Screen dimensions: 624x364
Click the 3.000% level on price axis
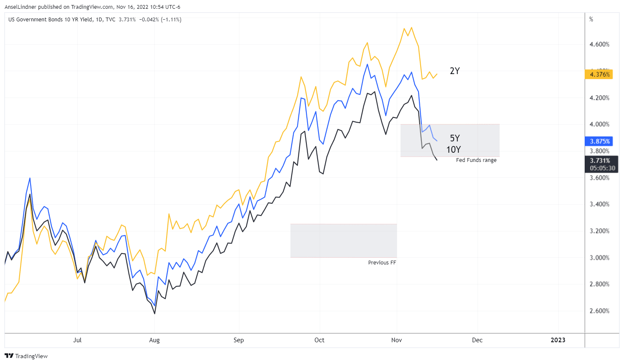599,258
